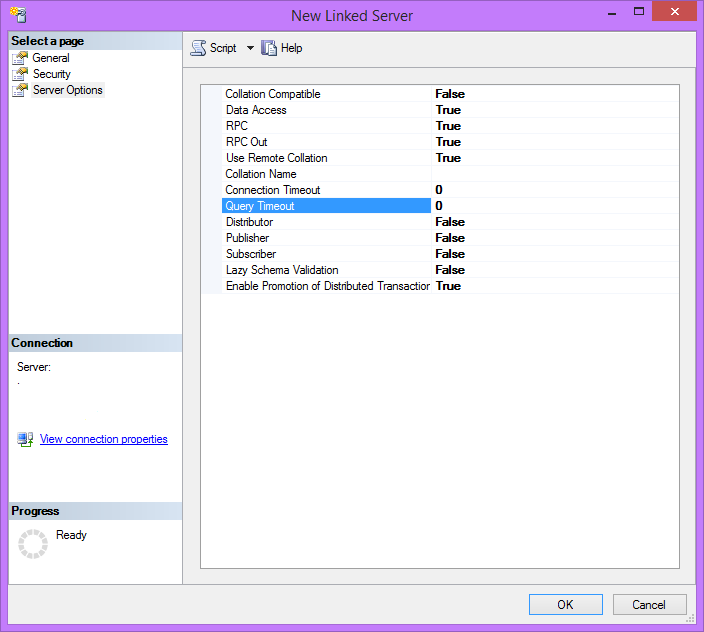Open View connection properties link
The height and width of the screenshot is (632, 704).
coord(104,439)
